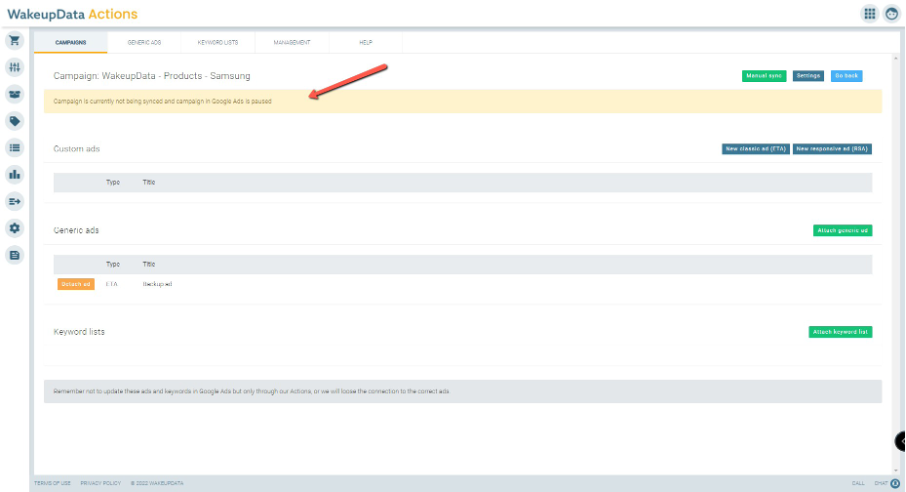The width and height of the screenshot is (906, 492).
Task: Detach the Backup ad
Action: [76, 284]
